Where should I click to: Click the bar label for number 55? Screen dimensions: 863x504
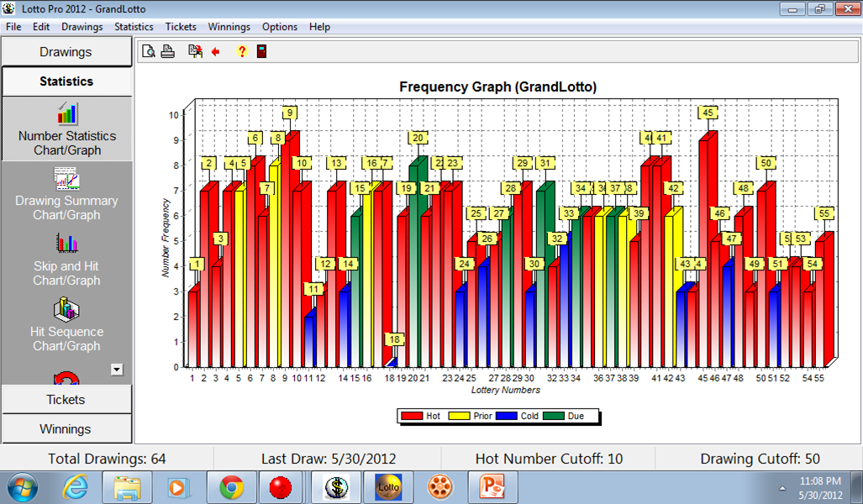tap(824, 213)
